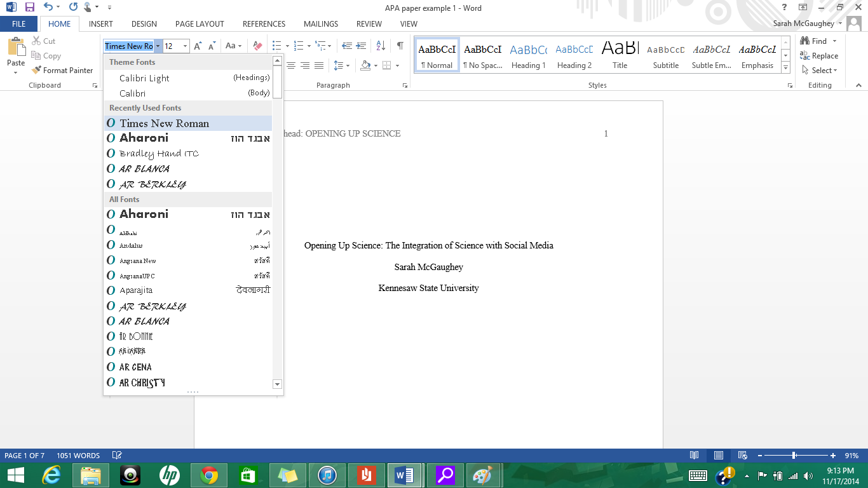Click the Decrease Indent icon
The height and width of the screenshot is (488, 868).
348,44
